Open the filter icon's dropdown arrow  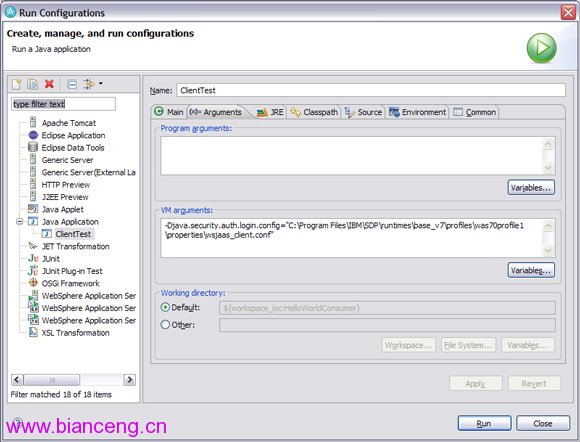tap(101, 84)
